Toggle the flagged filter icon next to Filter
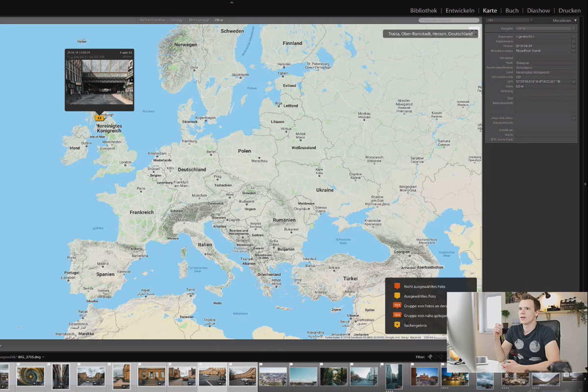The width and height of the screenshot is (588, 392). (x=430, y=357)
